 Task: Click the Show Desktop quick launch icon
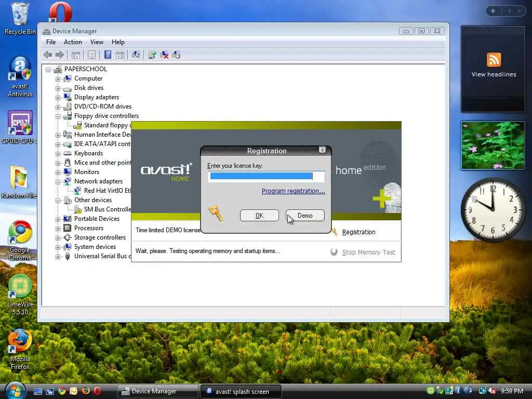(37, 391)
